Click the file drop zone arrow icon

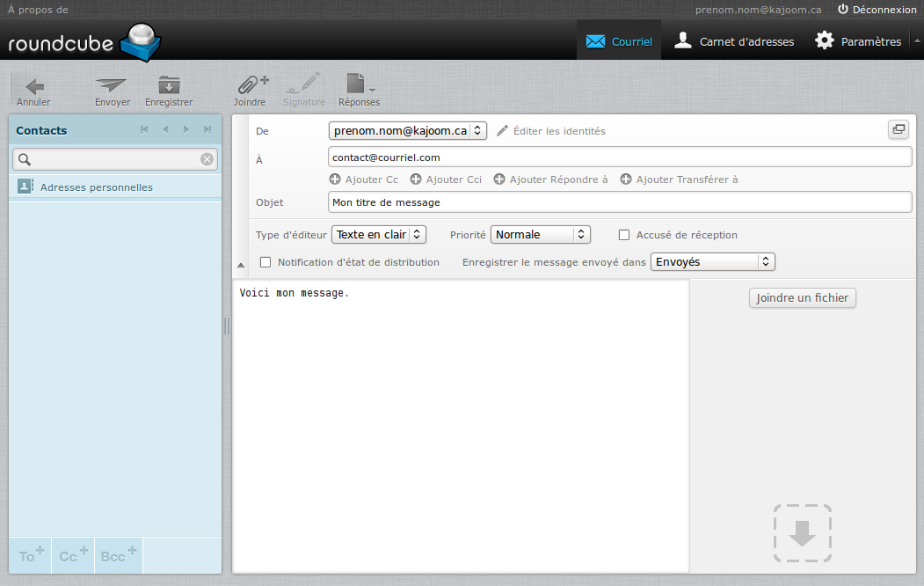(803, 533)
